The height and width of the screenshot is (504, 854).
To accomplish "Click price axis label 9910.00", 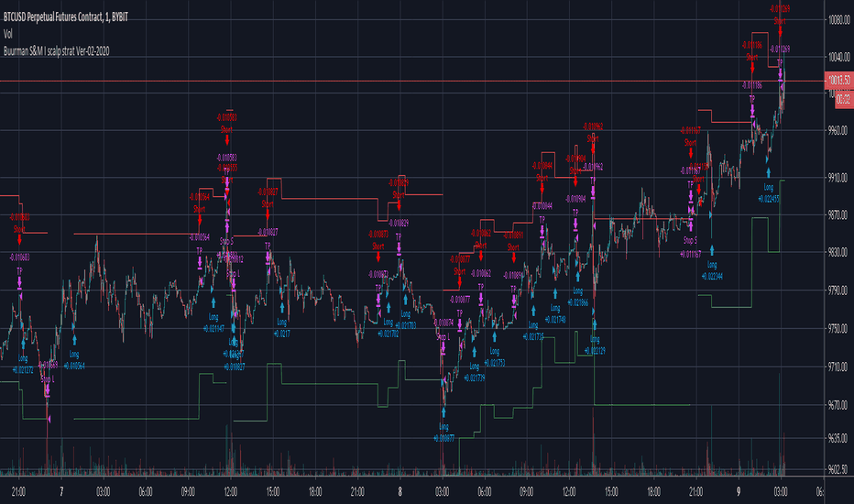I will tap(838, 178).
